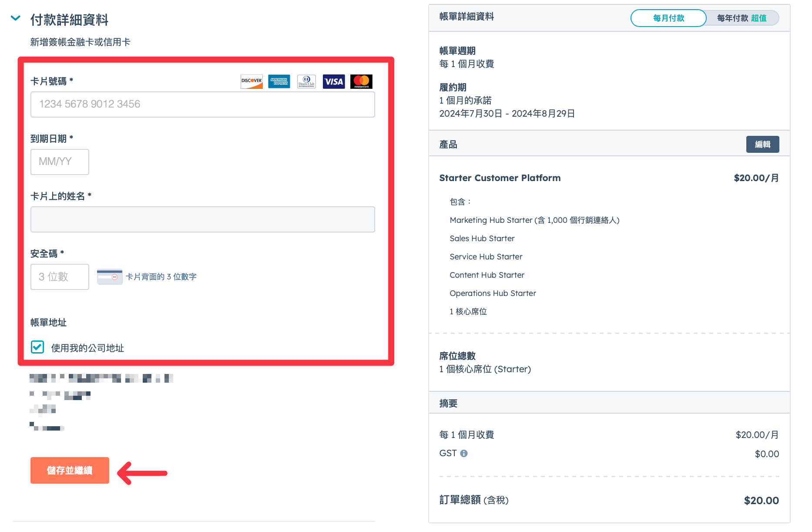This screenshot has height=532, width=812.
Task: Click the Diners Club card logo
Action: (x=306, y=81)
